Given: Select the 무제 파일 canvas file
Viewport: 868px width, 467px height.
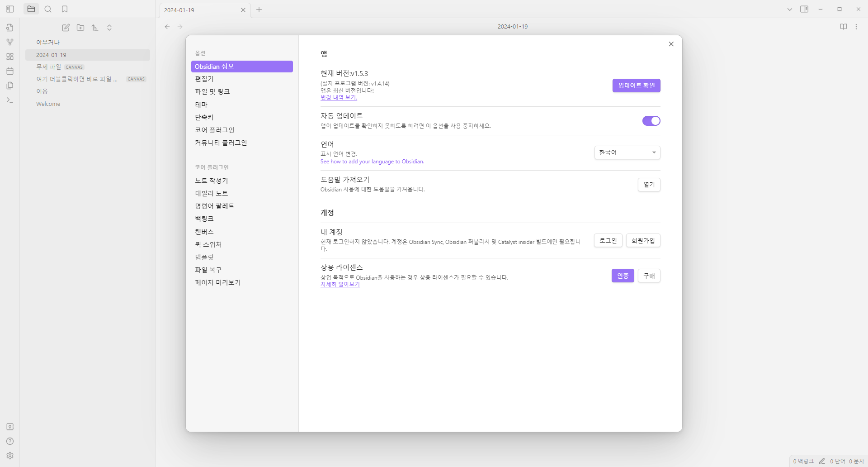Looking at the screenshot, I should (x=88, y=67).
